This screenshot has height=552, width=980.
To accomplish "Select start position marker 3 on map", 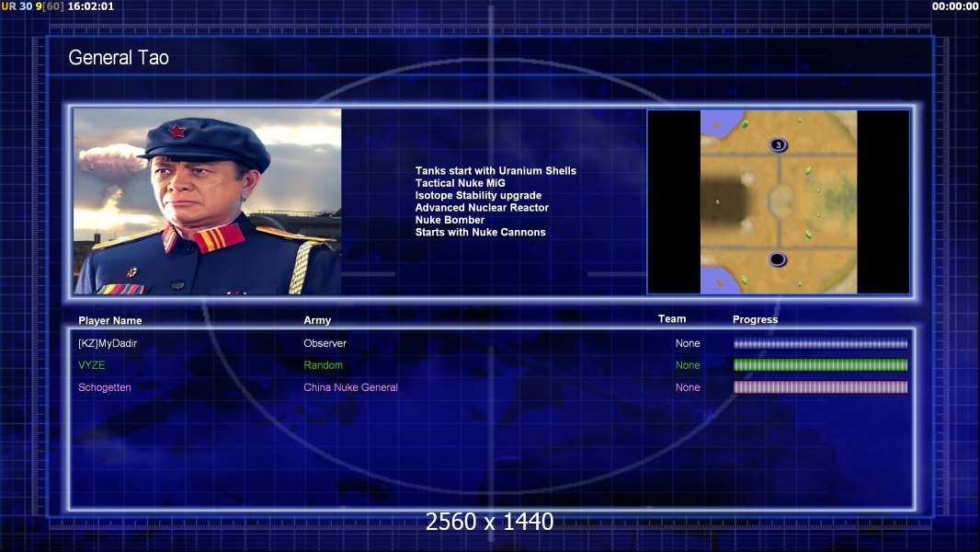I will pos(778,145).
